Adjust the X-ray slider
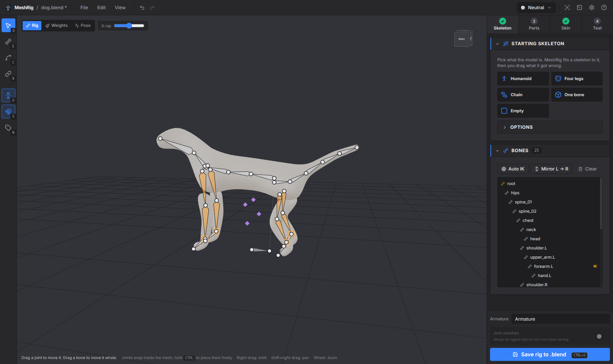Image resolution: width=613 pixels, height=364 pixels. [129, 26]
